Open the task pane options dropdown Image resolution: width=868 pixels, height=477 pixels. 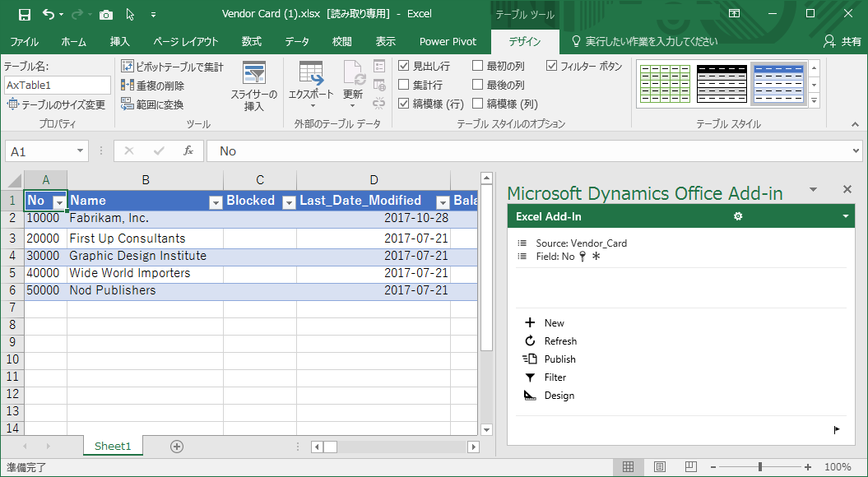click(x=813, y=189)
